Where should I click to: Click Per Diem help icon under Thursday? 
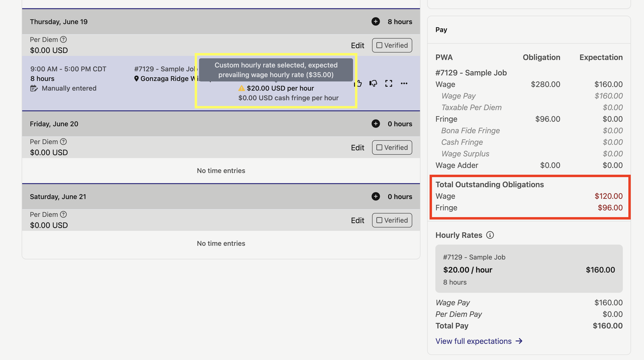click(x=64, y=40)
